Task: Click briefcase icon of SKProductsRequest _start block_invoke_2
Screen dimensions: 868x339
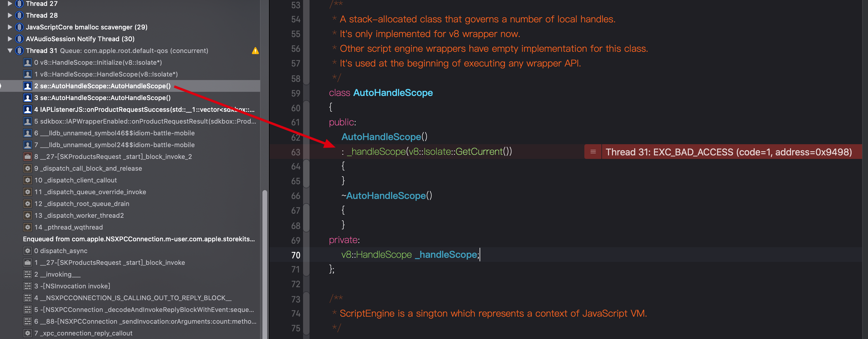Action: coord(28,157)
